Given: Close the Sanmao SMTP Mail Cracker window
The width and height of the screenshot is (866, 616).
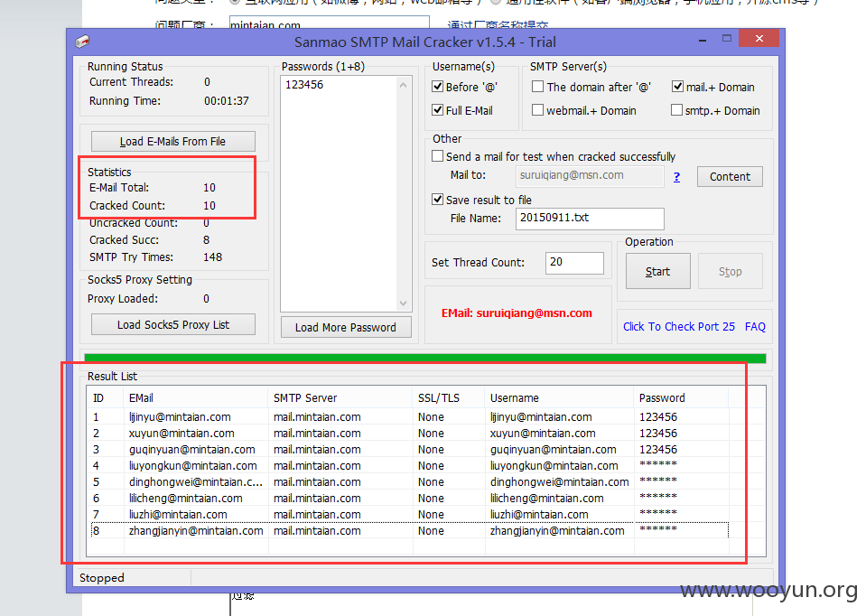Looking at the screenshot, I should 759,38.
